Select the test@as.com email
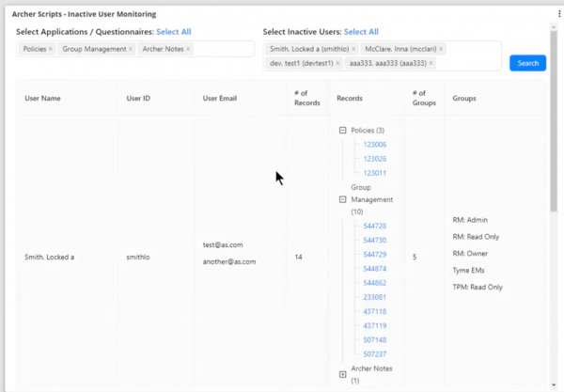Image resolution: width=564 pixels, height=392 pixels. [x=223, y=245]
